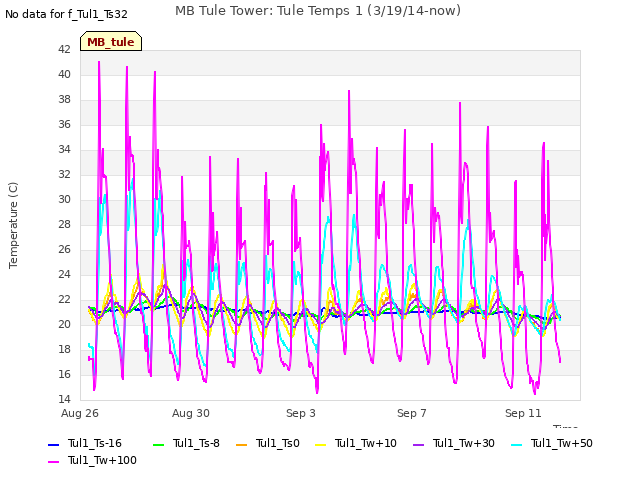Click the Tul1_Ts0 legend label
The height and width of the screenshot is (480, 640).
tap(278, 443)
